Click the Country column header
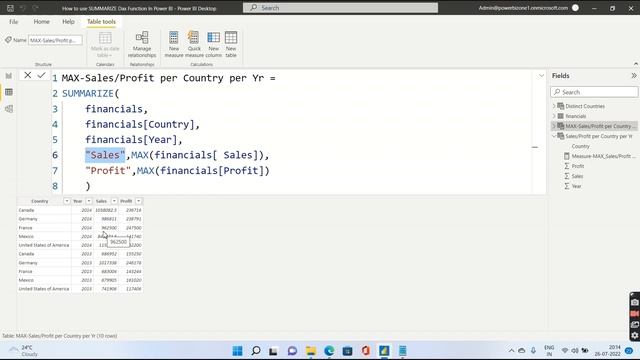 coord(40,201)
